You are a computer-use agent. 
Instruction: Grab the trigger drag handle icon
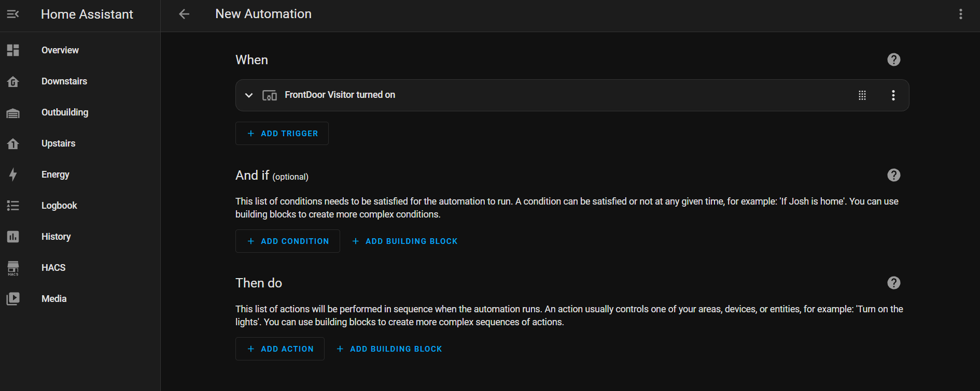pos(862,95)
